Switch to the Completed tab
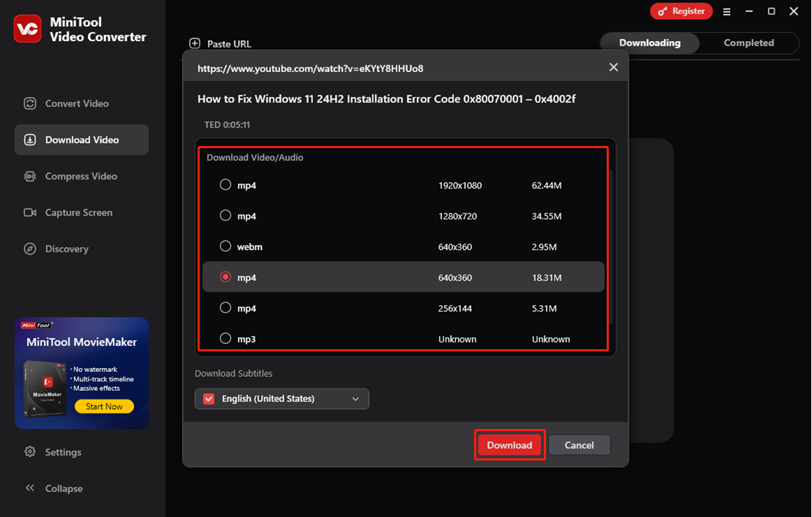 tap(749, 43)
